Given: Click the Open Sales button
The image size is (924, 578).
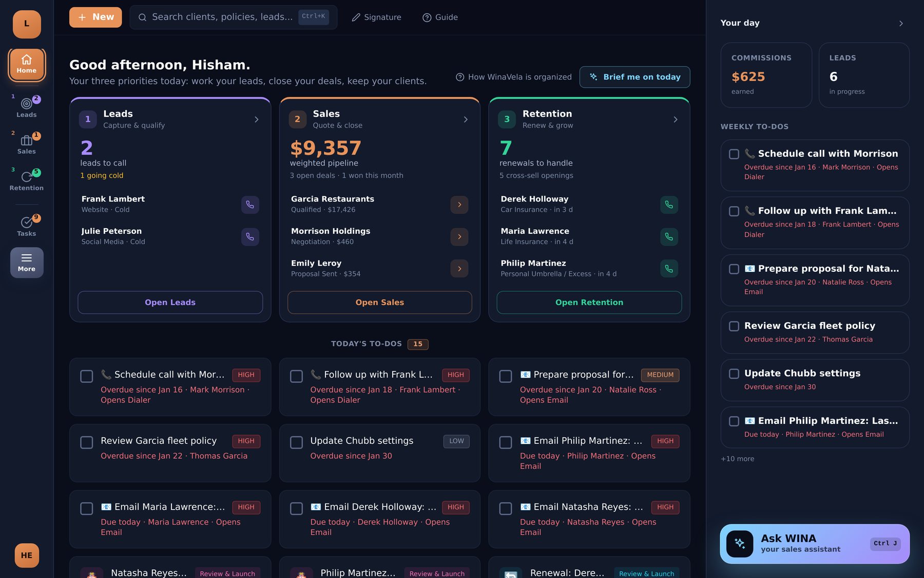Looking at the screenshot, I should (380, 303).
